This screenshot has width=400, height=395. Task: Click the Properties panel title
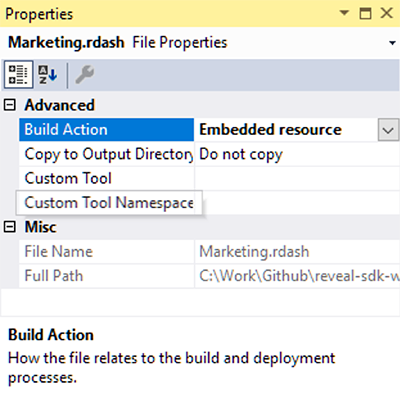point(39,14)
